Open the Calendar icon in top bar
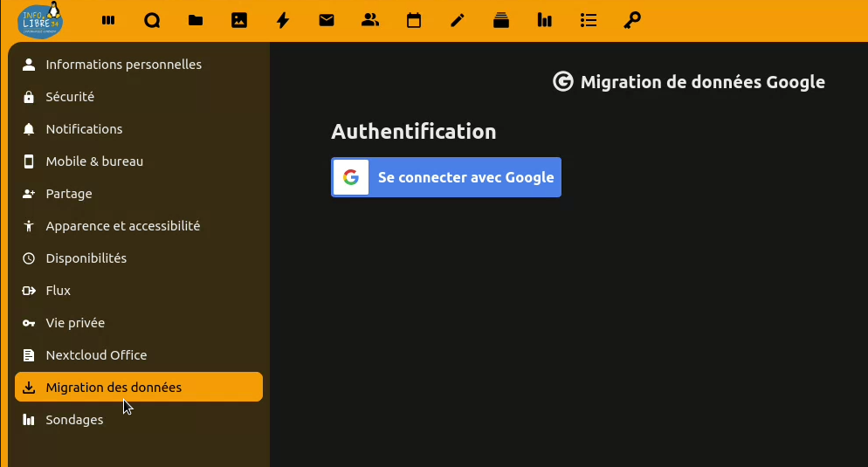The width and height of the screenshot is (868, 467). pos(414,20)
